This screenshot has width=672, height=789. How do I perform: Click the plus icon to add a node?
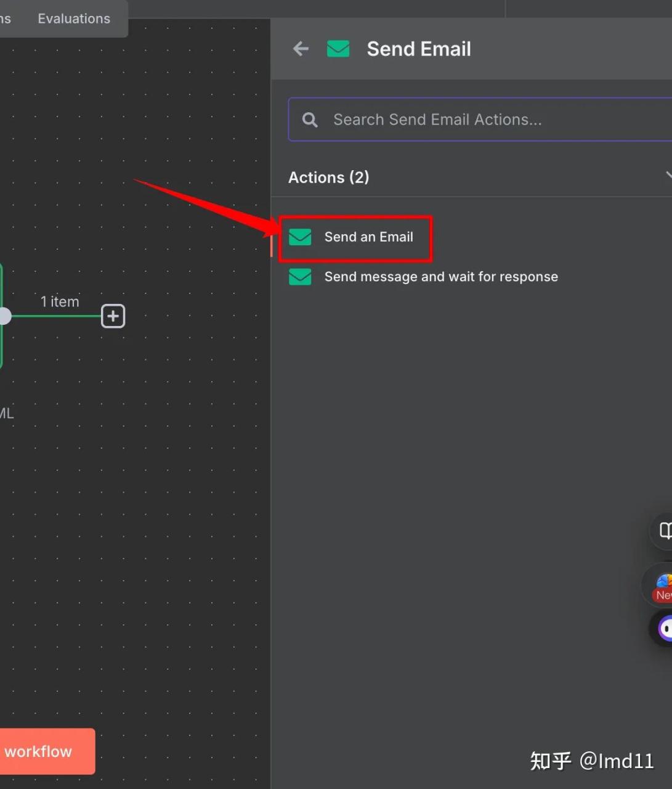tap(113, 316)
